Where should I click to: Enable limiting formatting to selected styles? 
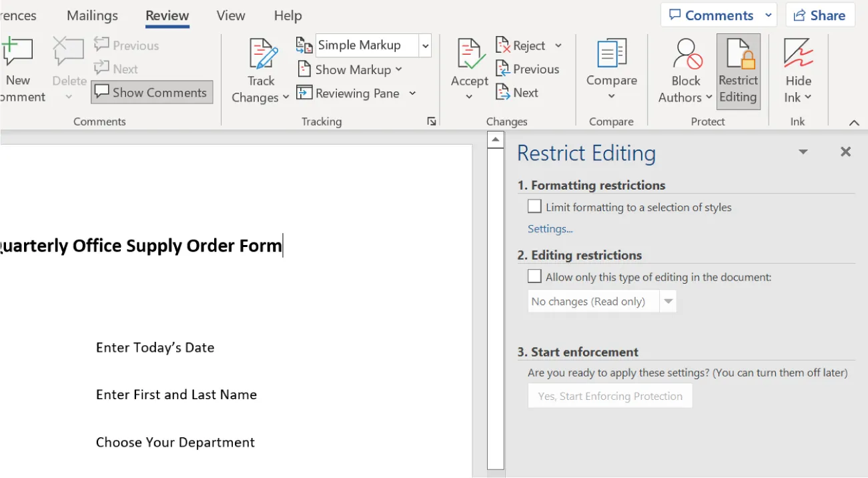[x=534, y=206]
